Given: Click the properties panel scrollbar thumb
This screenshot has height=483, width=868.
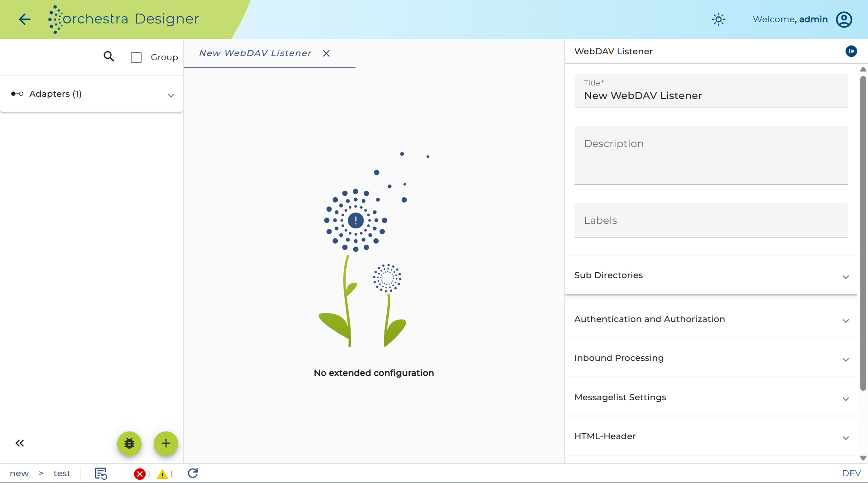Looking at the screenshot, I should [x=863, y=233].
